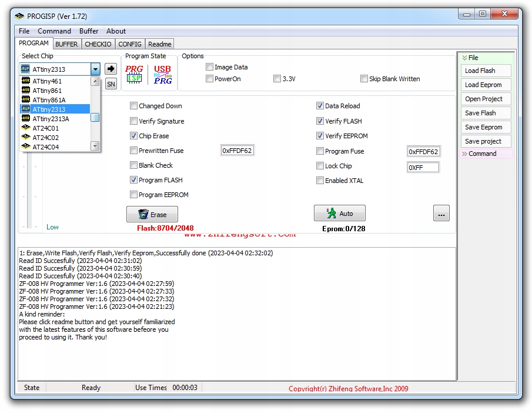Select highlighted ATtiny2313 in the dropdown list

pyautogui.click(x=55, y=109)
